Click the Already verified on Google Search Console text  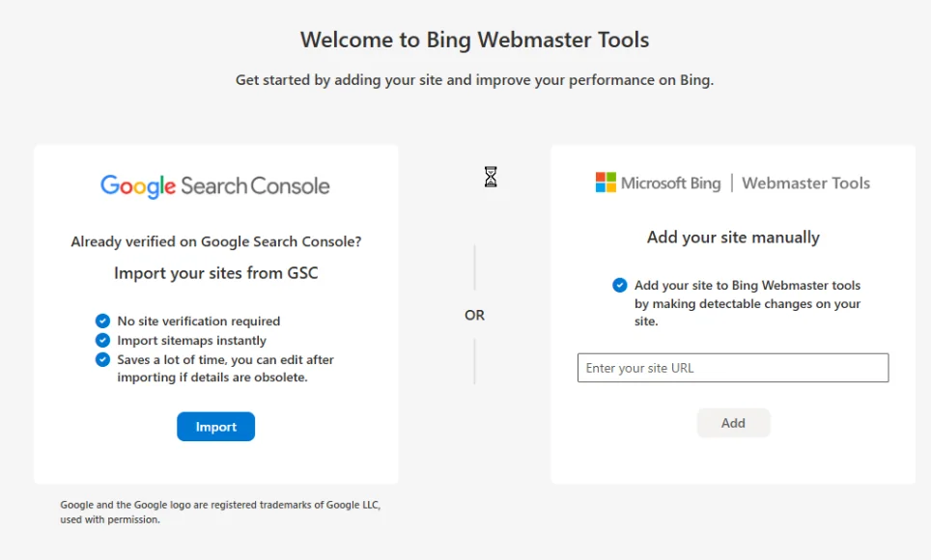(x=215, y=241)
